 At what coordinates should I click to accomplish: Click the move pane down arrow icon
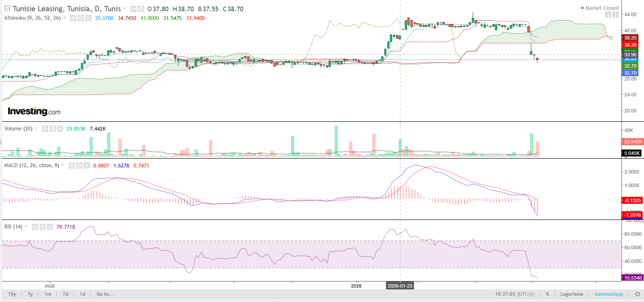coord(608,15)
